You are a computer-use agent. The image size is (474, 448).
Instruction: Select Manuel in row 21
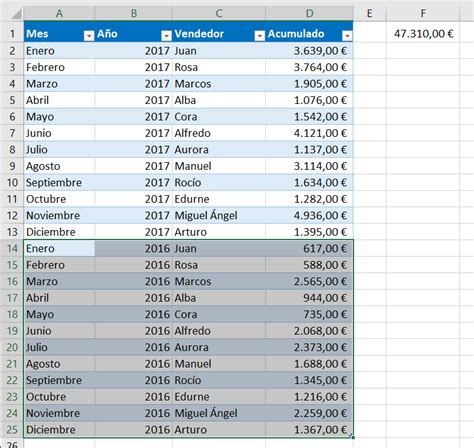(x=219, y=364)
